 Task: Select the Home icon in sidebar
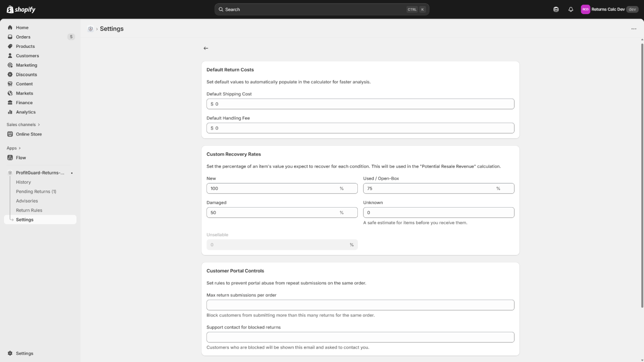pyautogui.click(x=10, y=27)
